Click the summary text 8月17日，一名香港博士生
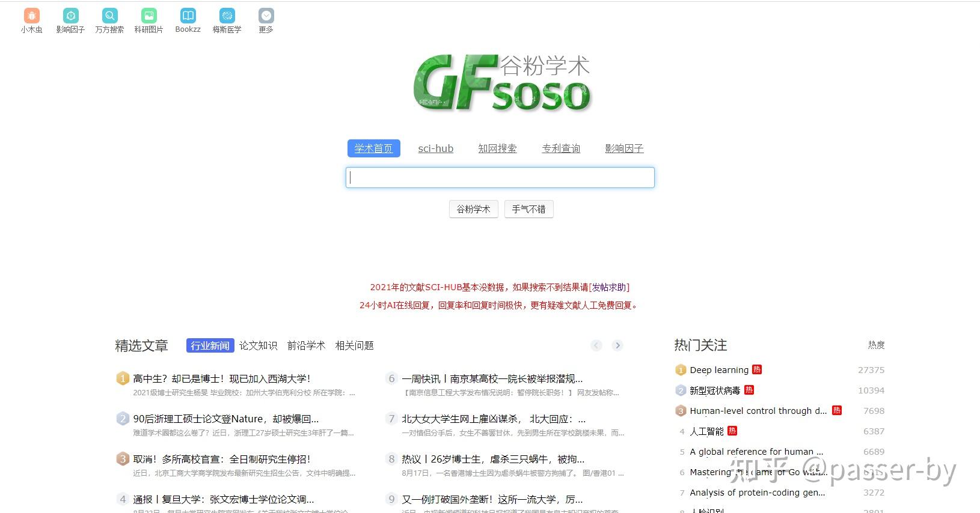Viewport: 980px width, 513px height. tap(513, 473)
